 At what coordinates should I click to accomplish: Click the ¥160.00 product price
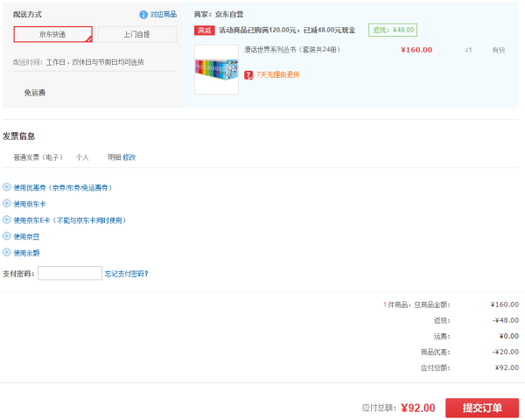point(416,50)
